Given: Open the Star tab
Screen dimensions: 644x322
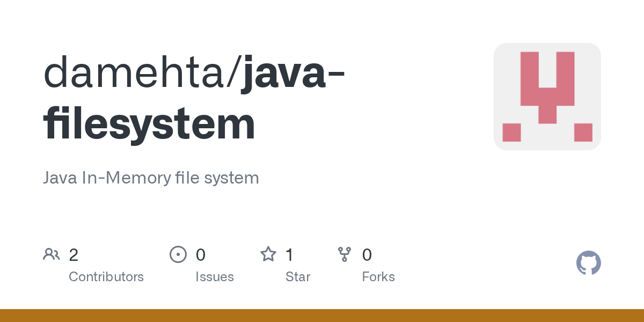Looking at the screenshot, I should (x=298, y=276).
